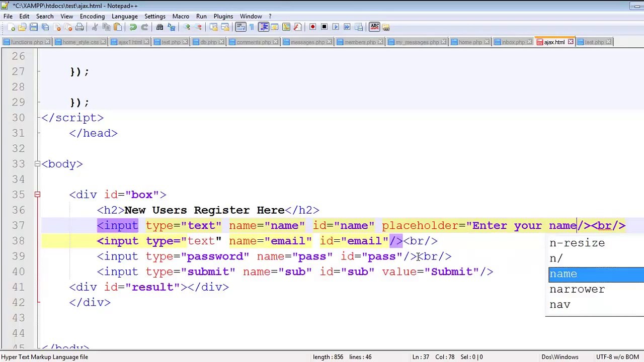
Task: Click the Open file toolbar icon
Action: pos(22,27)
